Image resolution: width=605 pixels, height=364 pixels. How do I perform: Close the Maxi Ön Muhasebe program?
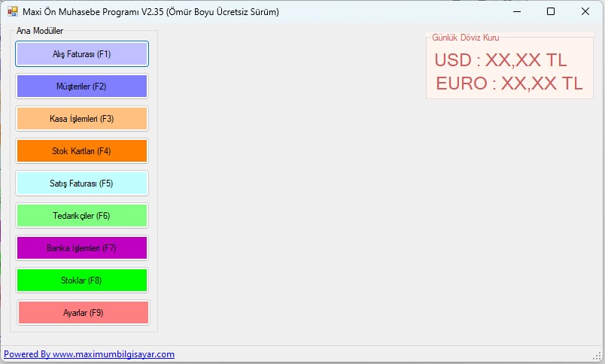click(x=585, y=11)
